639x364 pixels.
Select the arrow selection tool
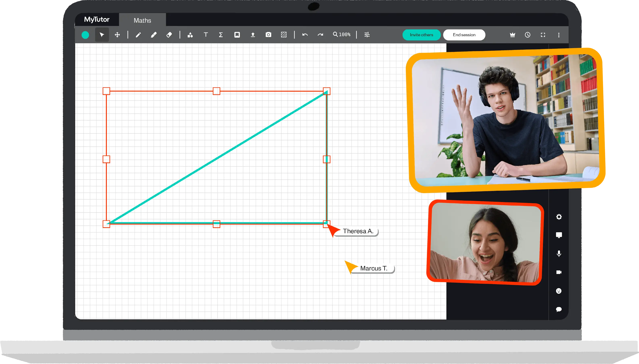(102, 34)
